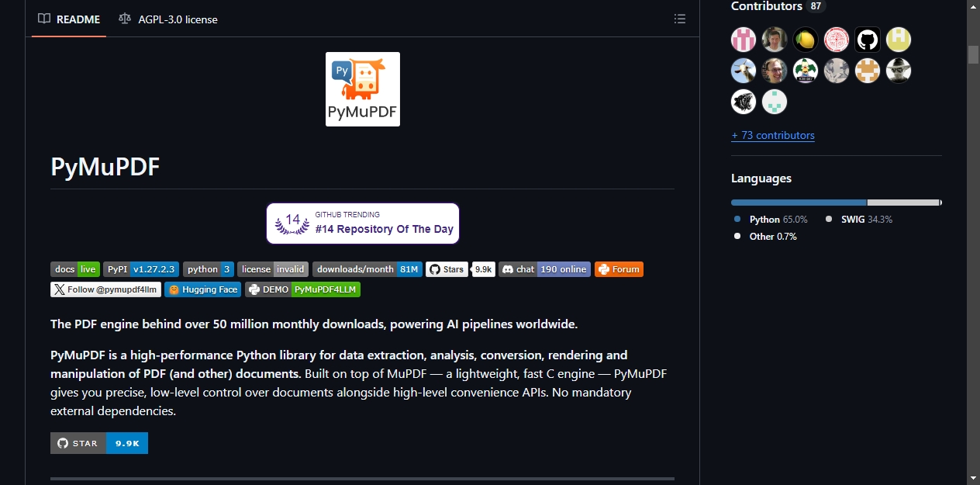Click the SWIG 34.3% language link

click(x=859, y=220)
